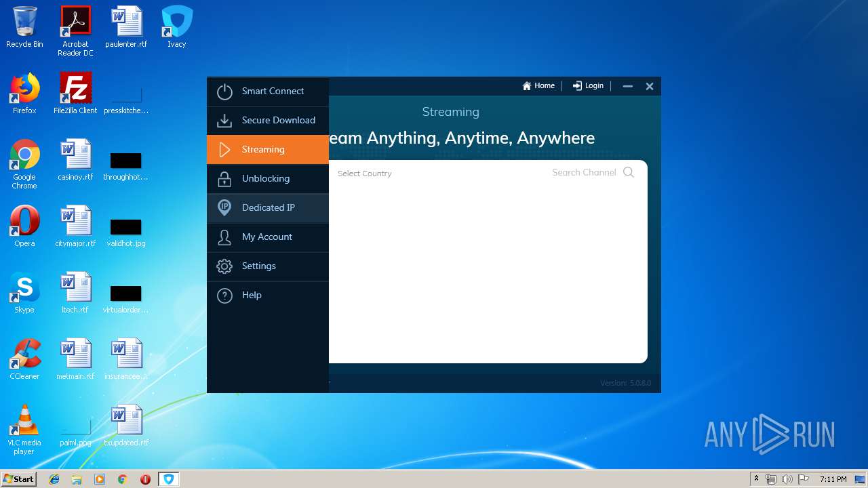Open Smart Connect in the sidebar

[x=268, y=91]
